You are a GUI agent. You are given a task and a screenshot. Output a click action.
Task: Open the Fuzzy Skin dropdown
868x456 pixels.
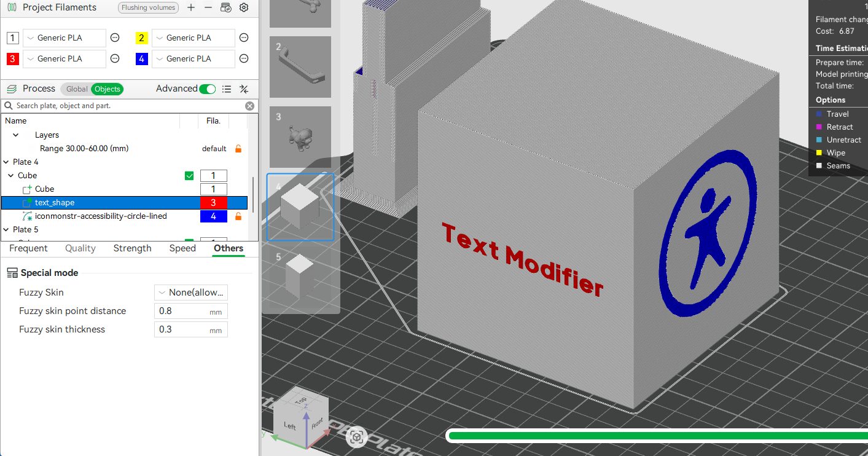[x=191, y=293]
